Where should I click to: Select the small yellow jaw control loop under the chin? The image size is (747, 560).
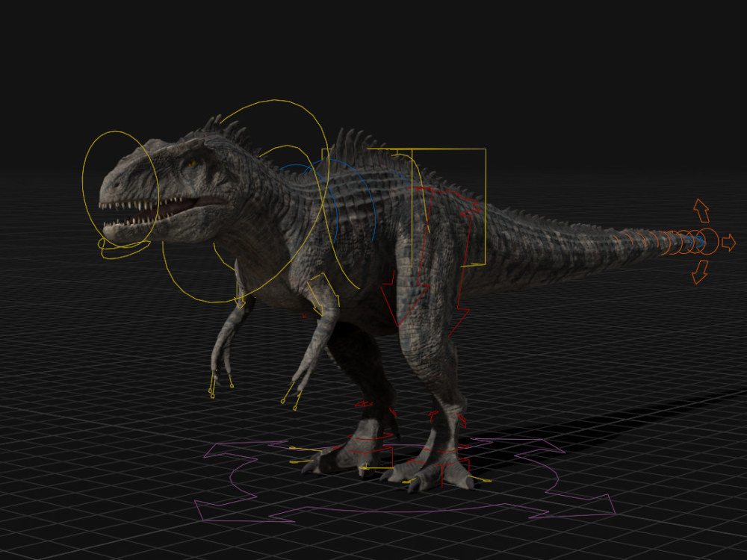(x=124, y=249)
